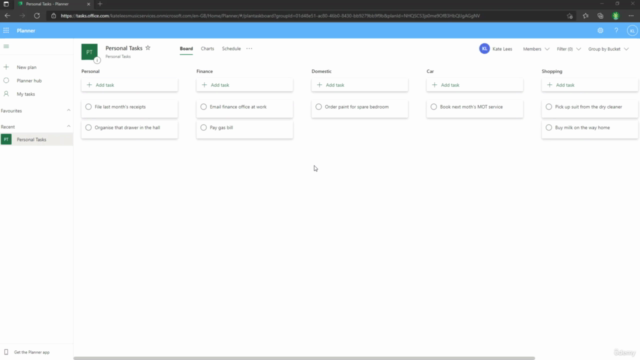
Task: Expand the Members dropdown
Action: [x=536, y=49]
